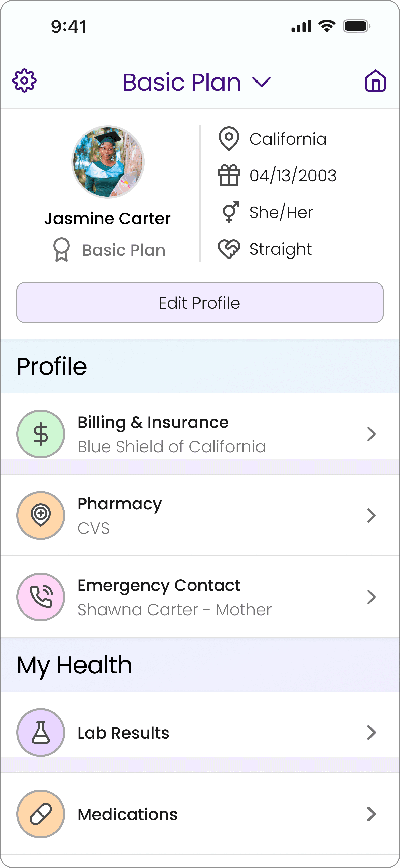
Task: Tap the Jasmine Carter name label
Action: [107, 218]
